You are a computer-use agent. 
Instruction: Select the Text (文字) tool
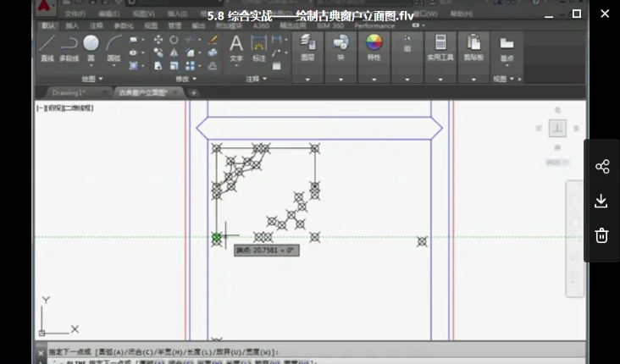click(236, 47)
